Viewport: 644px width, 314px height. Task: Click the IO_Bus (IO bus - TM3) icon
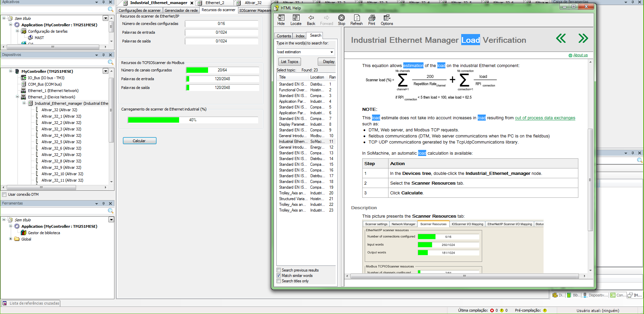tap(24, 78)
